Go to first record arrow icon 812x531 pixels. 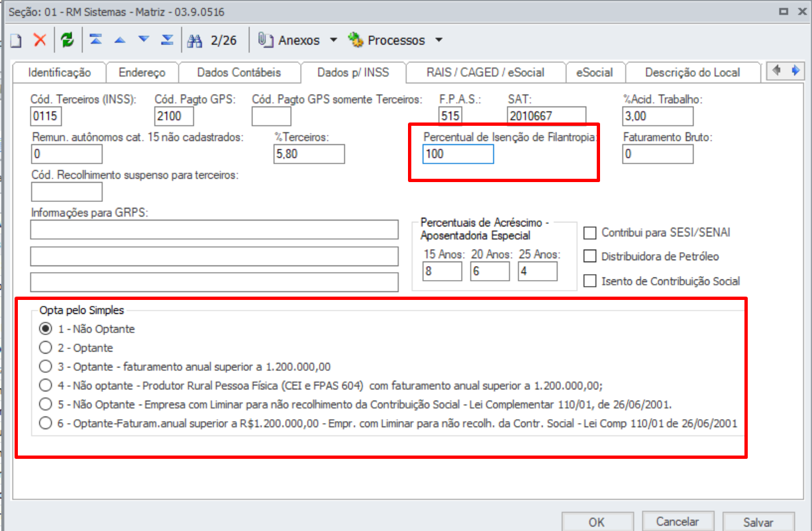click(x=96, y=40)
